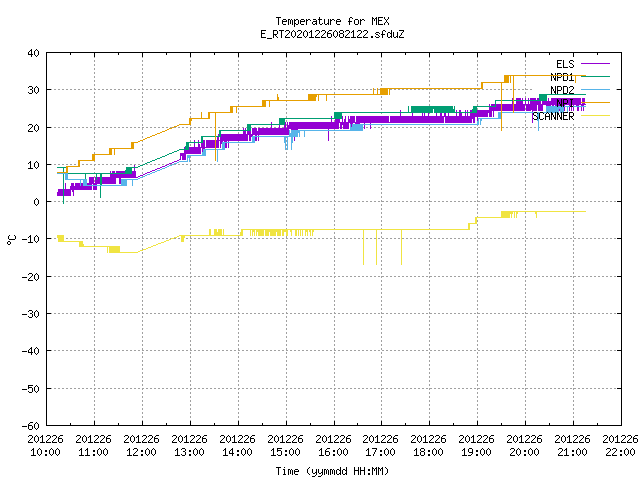This screenshot has height=480, width=640.
Task: Click the x-axis time label '22:00'
Action: click(x=620, y=452)
